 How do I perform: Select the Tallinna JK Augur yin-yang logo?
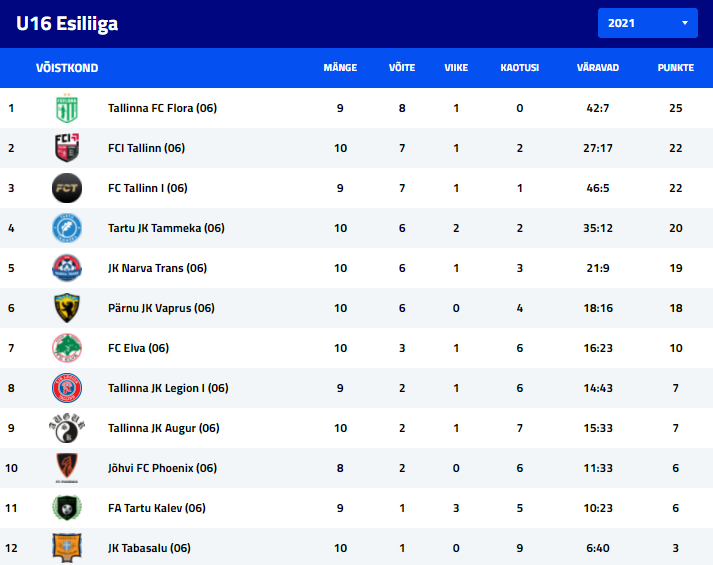click(67, 428)
